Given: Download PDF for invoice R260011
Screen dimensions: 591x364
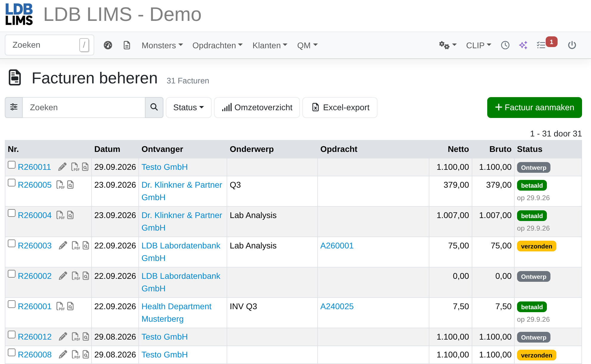Looking at the screenshot, I should pyautogui.click(x=75, y=167).
